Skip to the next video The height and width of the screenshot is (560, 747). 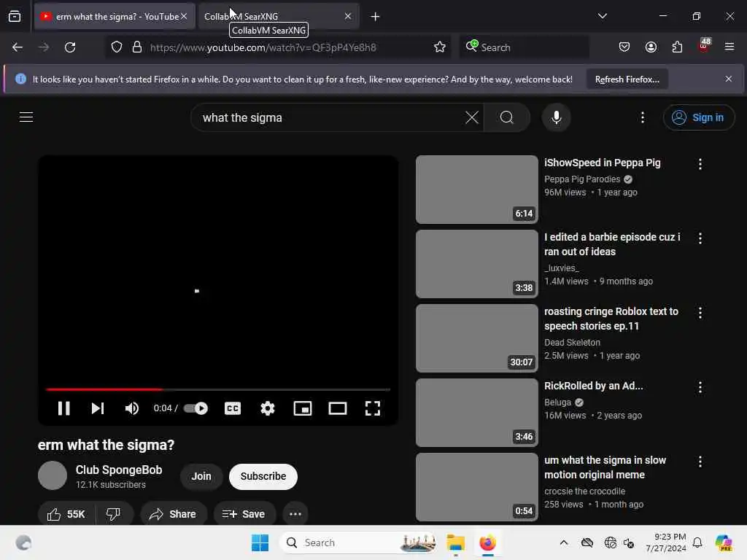[x=98, y=408]
